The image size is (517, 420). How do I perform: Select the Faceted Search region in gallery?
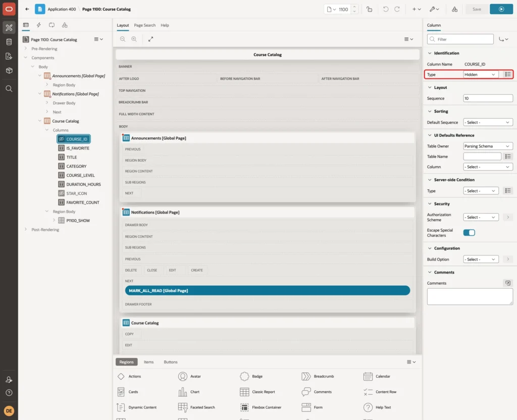(x=196, y=407)
